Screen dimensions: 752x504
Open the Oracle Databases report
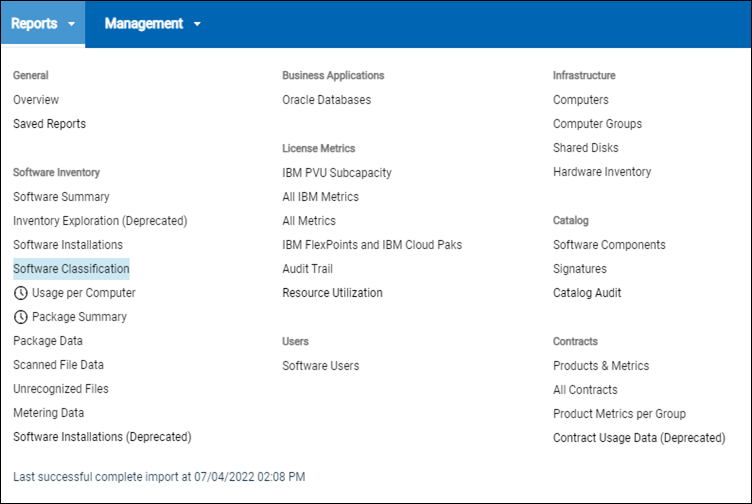pos(326,100)
